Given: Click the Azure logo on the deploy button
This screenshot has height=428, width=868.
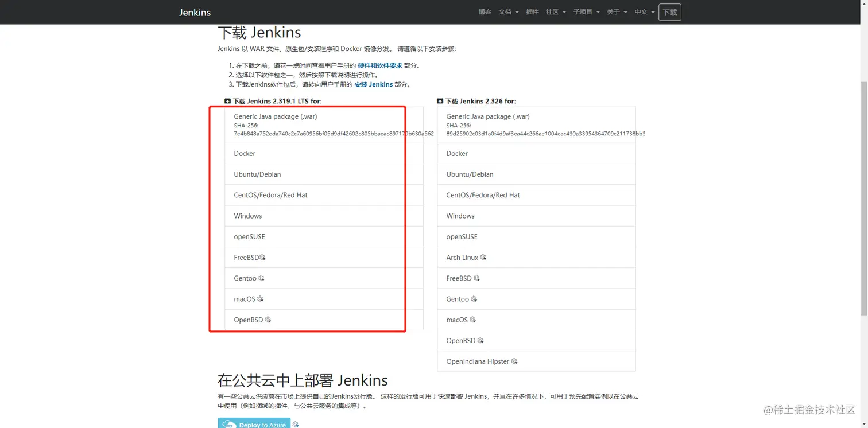Looking at the screenshot, I should point(229,424).
